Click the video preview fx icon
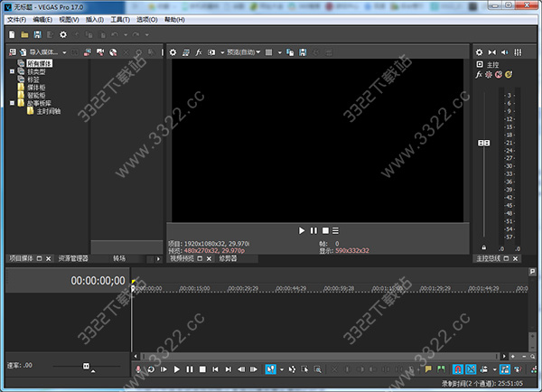The image size is (542, 392). pos(198,52)
